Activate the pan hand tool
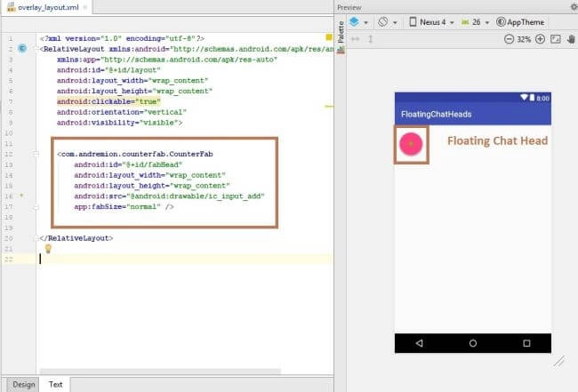 [x=571, y=39]
